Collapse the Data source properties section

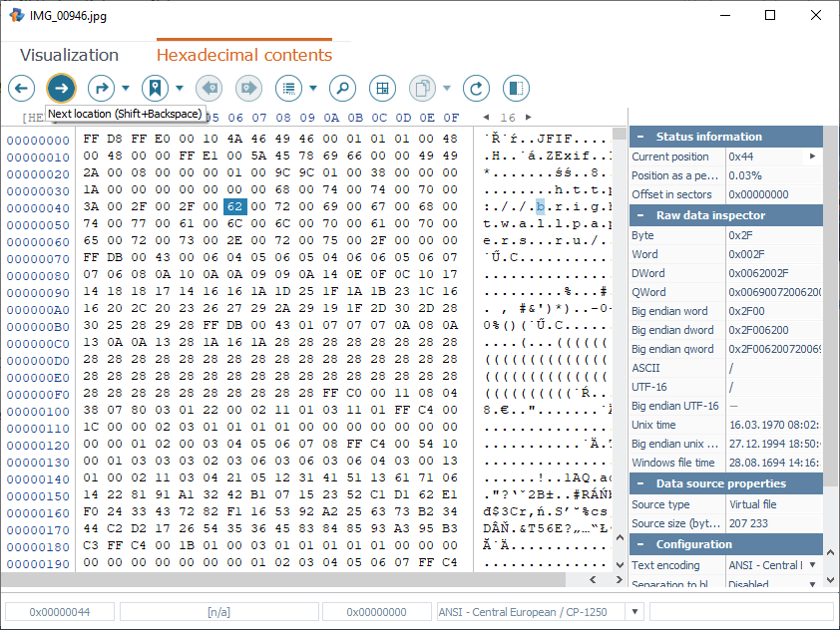641,483
